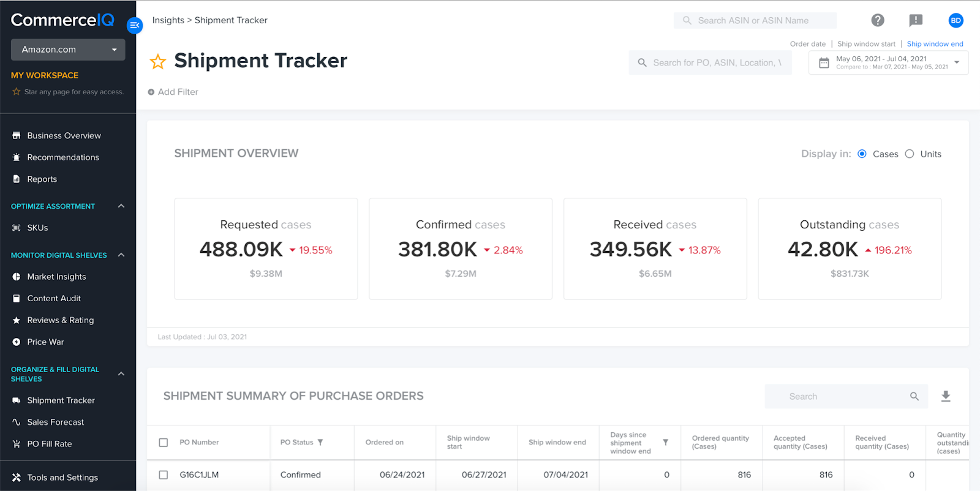Collapse the Optimize Assortment section
This screenshot has height=491, width=980.
(121, 206)
